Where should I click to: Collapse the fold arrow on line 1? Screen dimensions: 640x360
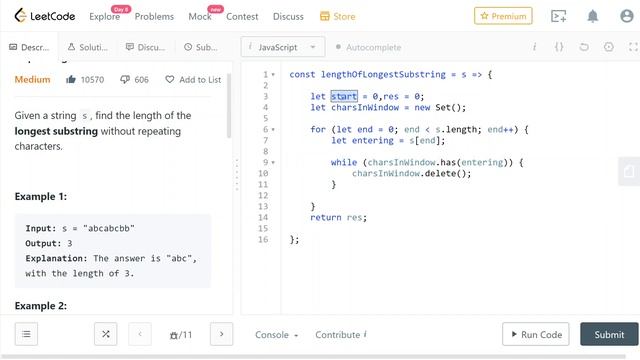click(273, 75)
